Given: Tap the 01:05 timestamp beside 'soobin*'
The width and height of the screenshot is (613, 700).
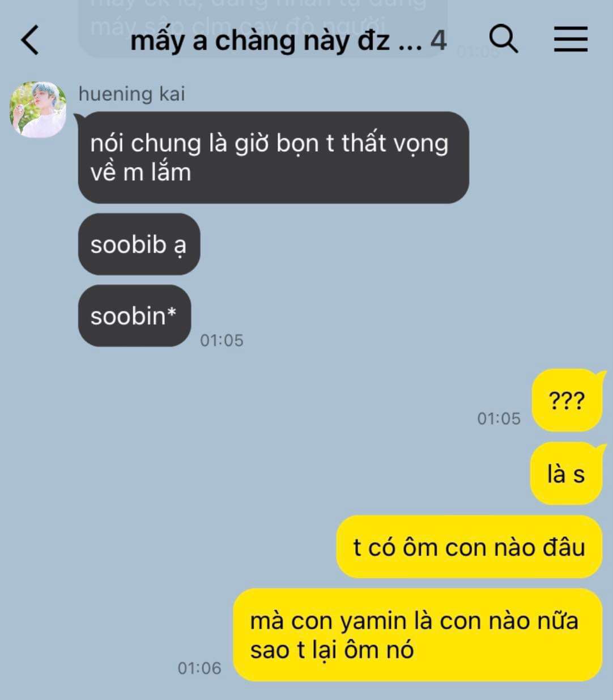Looking at the screenshot, I should (x=222, y=340).
